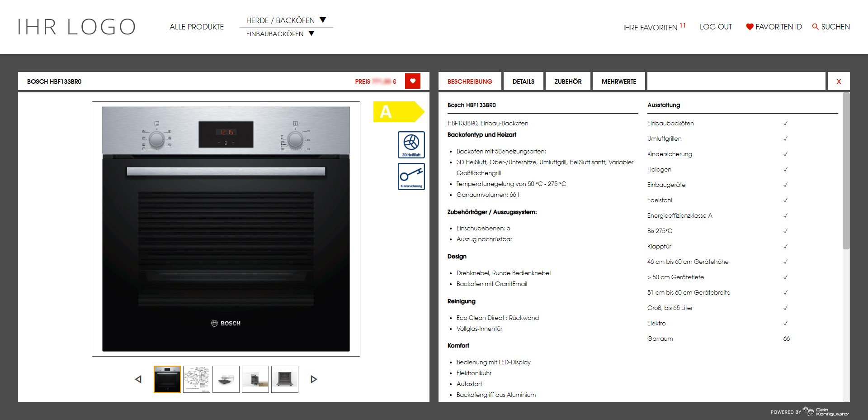Click the Suchen magnifier icon
The width and height of the screenshot is (868, 420).
pos(815,27)
